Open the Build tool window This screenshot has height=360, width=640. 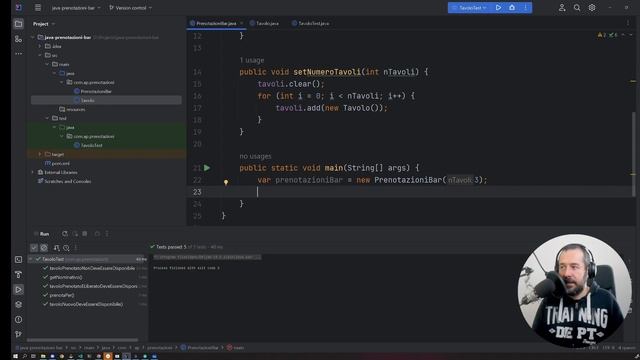[18, 275]
